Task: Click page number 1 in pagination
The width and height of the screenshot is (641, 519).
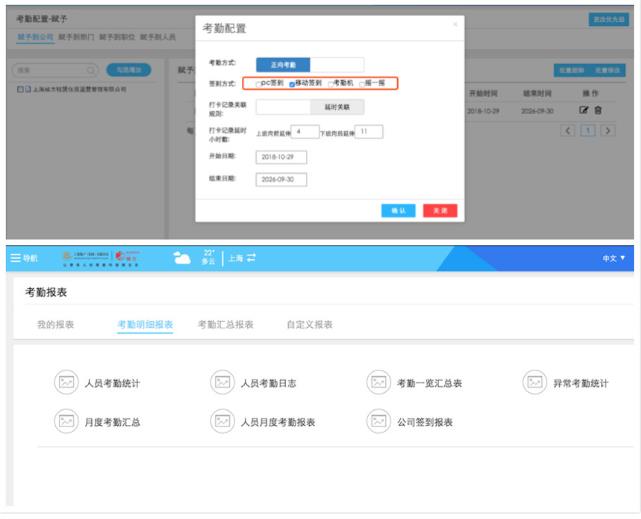Action: point(588,131)
